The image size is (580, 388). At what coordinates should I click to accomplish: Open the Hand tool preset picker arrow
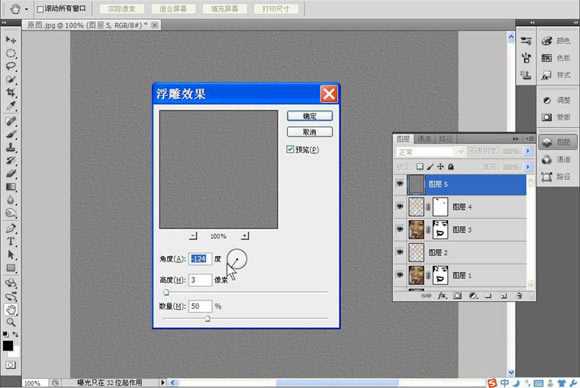click(x=27, y=9)
